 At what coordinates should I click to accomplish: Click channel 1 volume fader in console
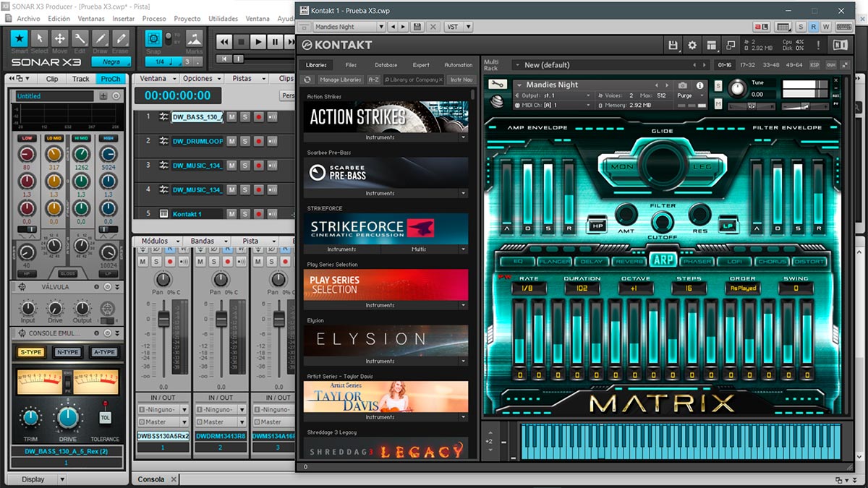point(163,317)
